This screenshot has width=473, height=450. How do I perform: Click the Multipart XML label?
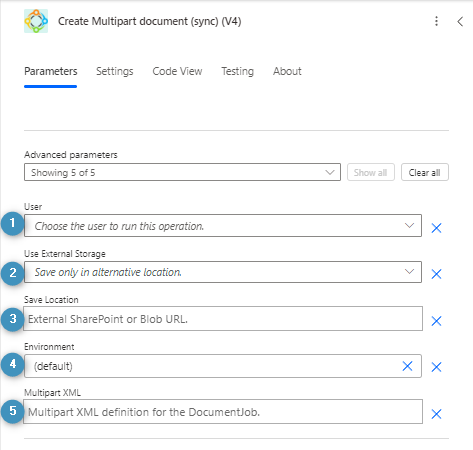tap(52, 393)
